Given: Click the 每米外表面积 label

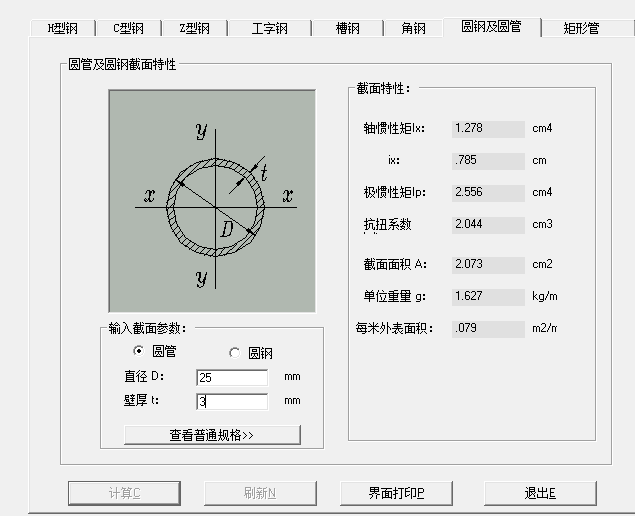Looking at the screenshot, I should coord(394,328).
